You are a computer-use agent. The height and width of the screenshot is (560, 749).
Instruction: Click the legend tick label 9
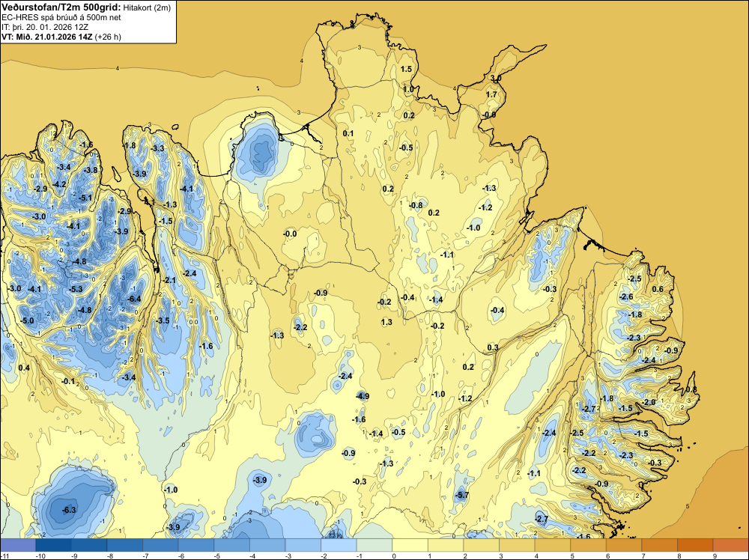[715, 556]
